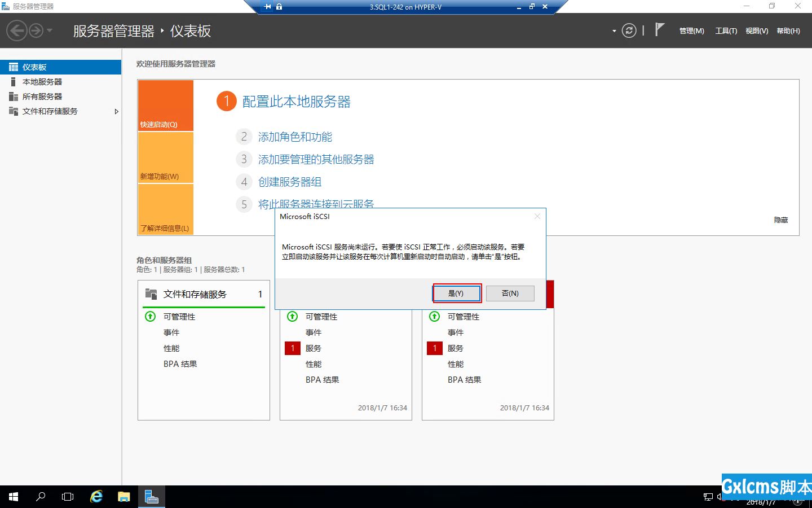
Task: Open the 文件和存储服务 role tile header
Action: [204, 294]
